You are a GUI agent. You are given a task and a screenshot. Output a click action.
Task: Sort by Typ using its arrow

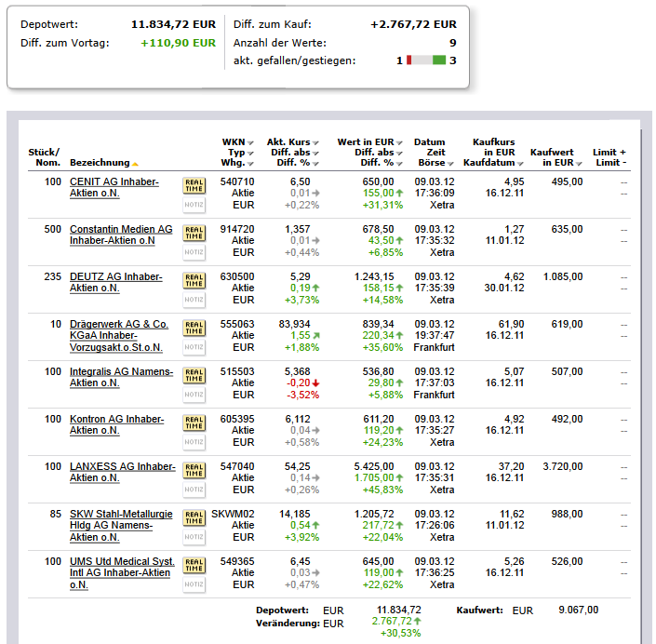click(x=250, y=154)
